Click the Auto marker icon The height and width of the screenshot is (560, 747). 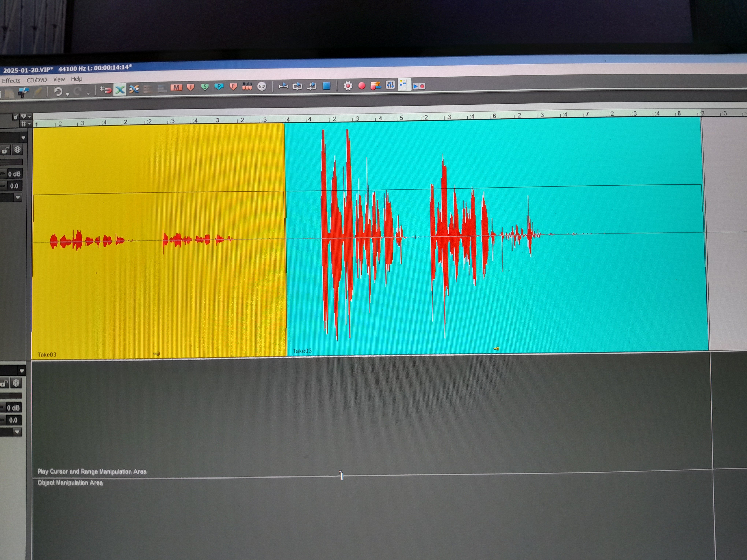coord(247,86)
